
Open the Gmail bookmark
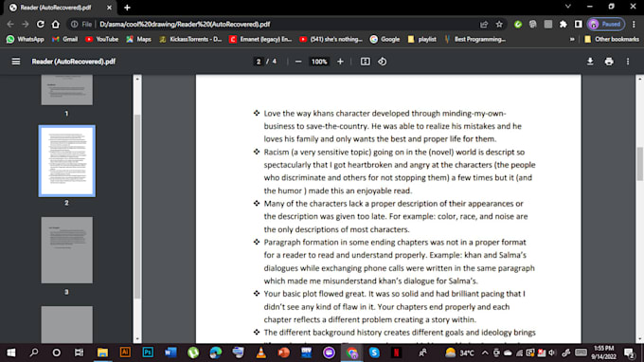click(64, 39)
